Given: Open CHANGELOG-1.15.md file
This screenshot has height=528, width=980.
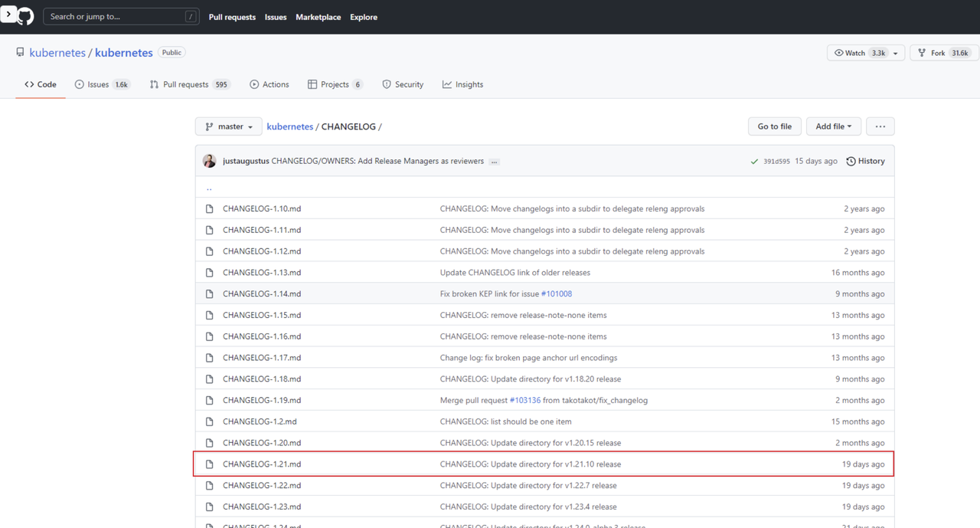Looking at the screenshot, I should point(262,315).
